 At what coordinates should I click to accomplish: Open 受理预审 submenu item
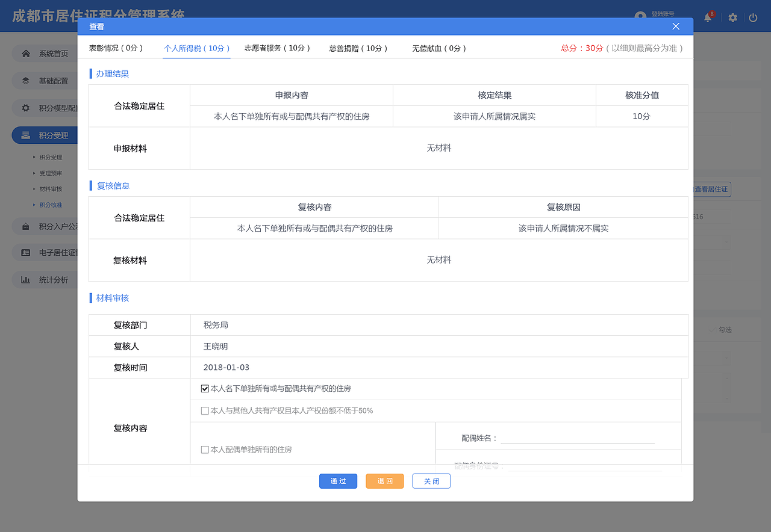coord(51,173)
